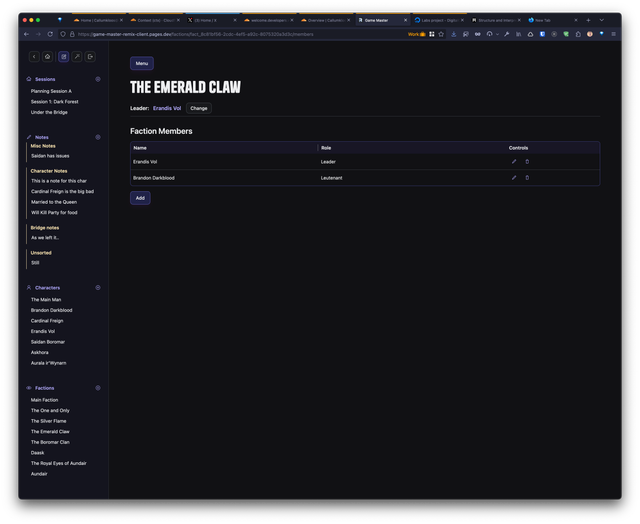Image resolution: width=640 pixels, height=524 pixels.
Task: Open the As we left it note
Action: pos(45,238)
